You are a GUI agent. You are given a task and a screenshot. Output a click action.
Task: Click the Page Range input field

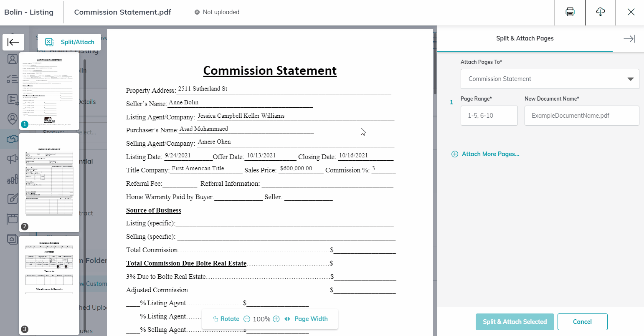(x=489, y=116)
